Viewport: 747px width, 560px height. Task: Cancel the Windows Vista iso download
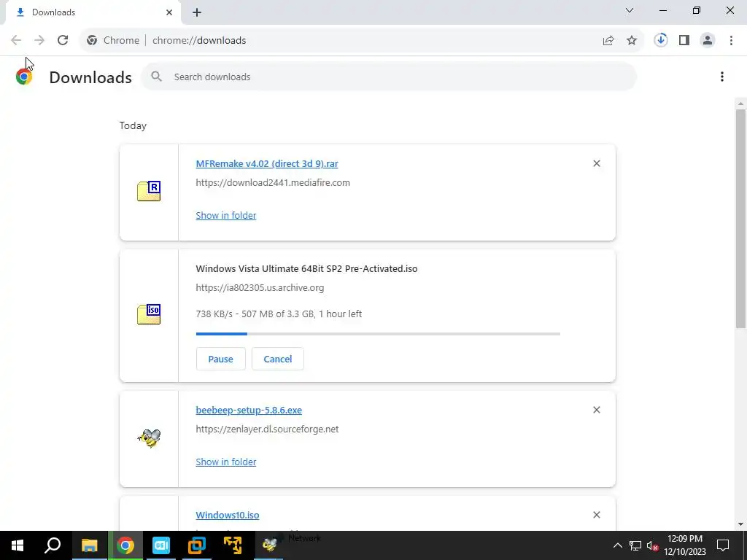tap(278, 359)
